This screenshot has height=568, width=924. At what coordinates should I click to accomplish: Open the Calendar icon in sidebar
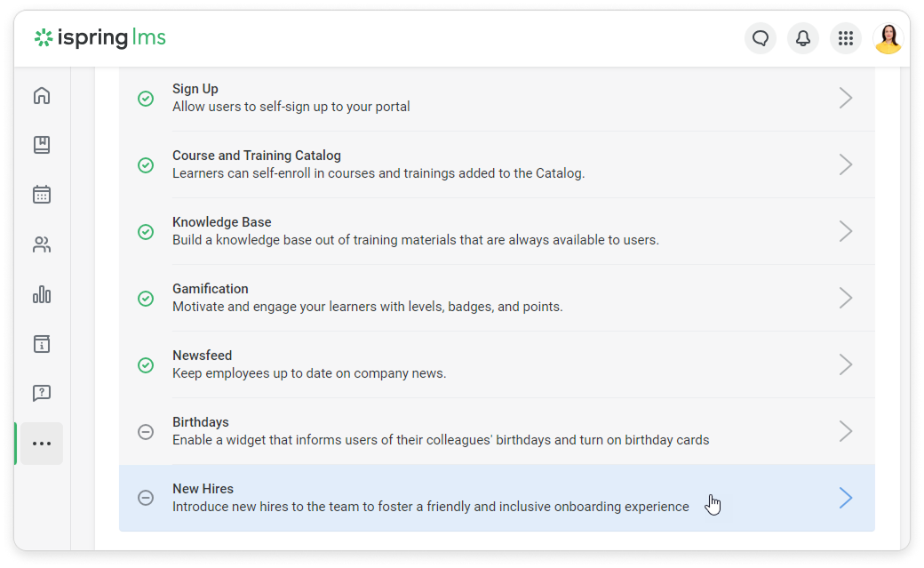coord(42,195)
